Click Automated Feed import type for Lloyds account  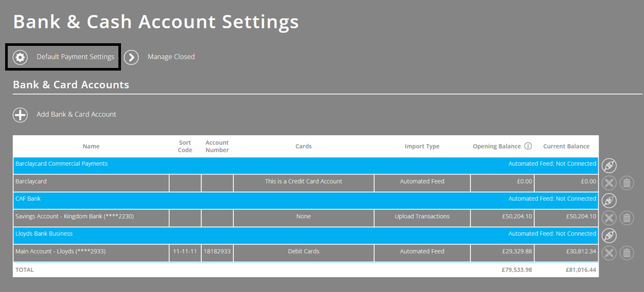[x=422, y=252]
